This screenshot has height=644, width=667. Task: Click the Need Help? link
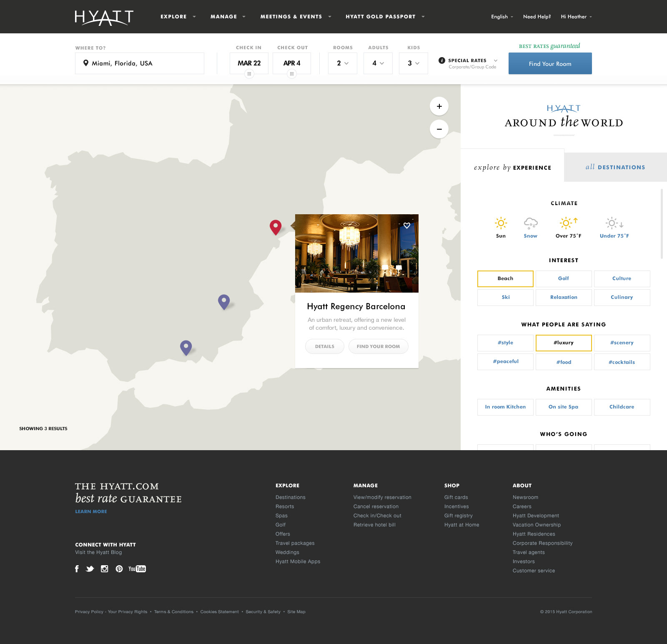[537, 17]
